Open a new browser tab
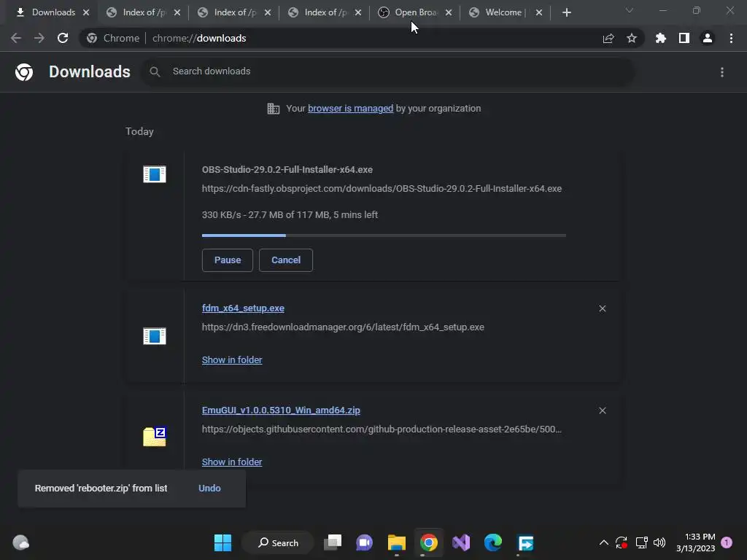The image size is (747, 560). (566, 12)
